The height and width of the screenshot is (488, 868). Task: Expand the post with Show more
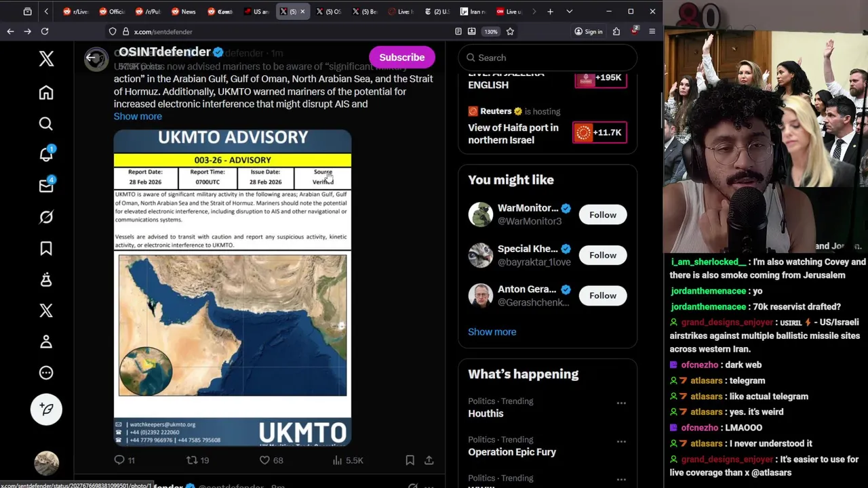tap(138, 117)
